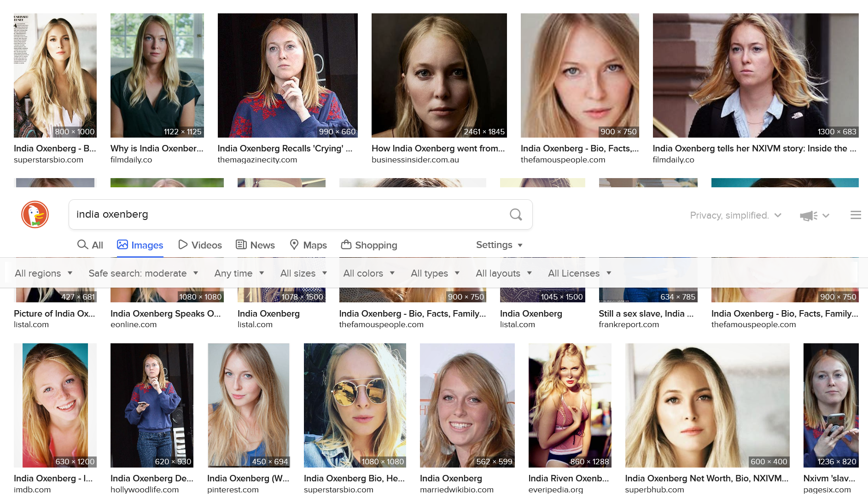The height and width of the screenshot is (497, 868).
Task: Open the All Licenses filter
Action: [x=579, y=273]
